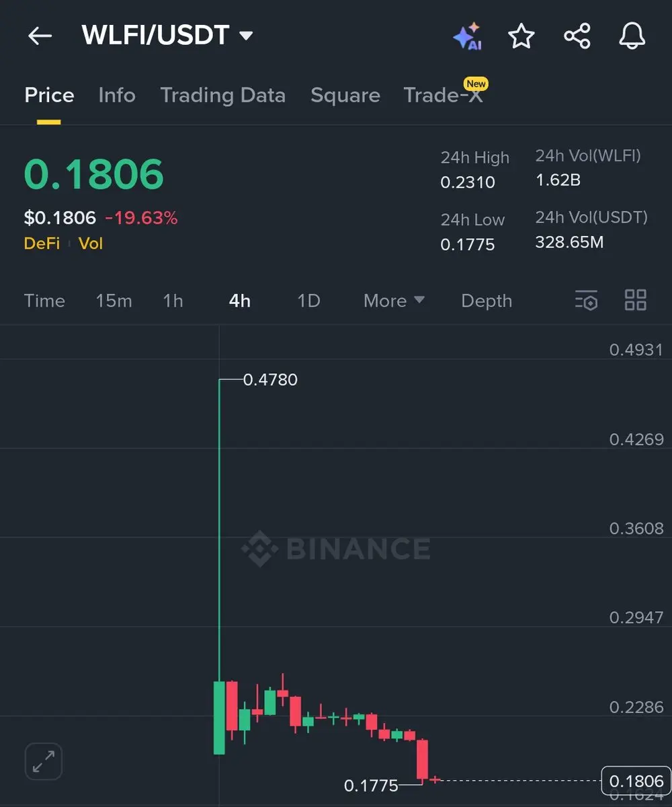672x807 pixels.
Task: Switch to the Trading Data tab
Action: [222, 95]
